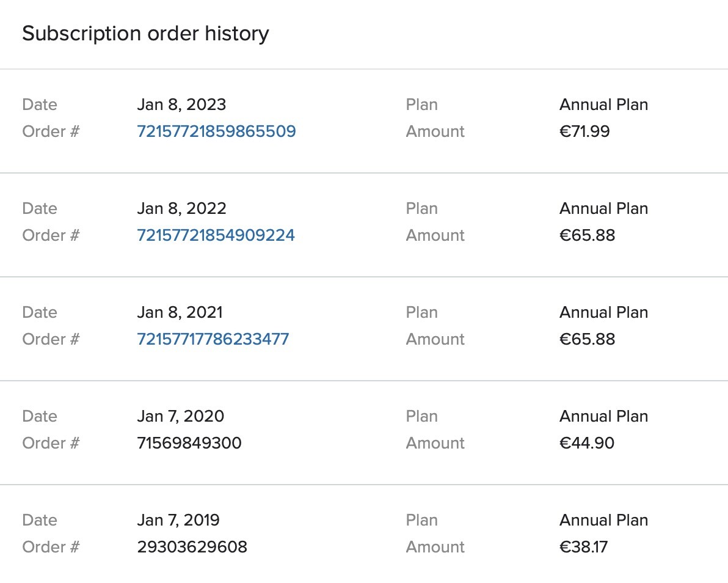Image resolution: width=728 pixels, height=583 pixels.
Task: Click Annual Plan in the 2020 order row
Action: click(603, 416)
